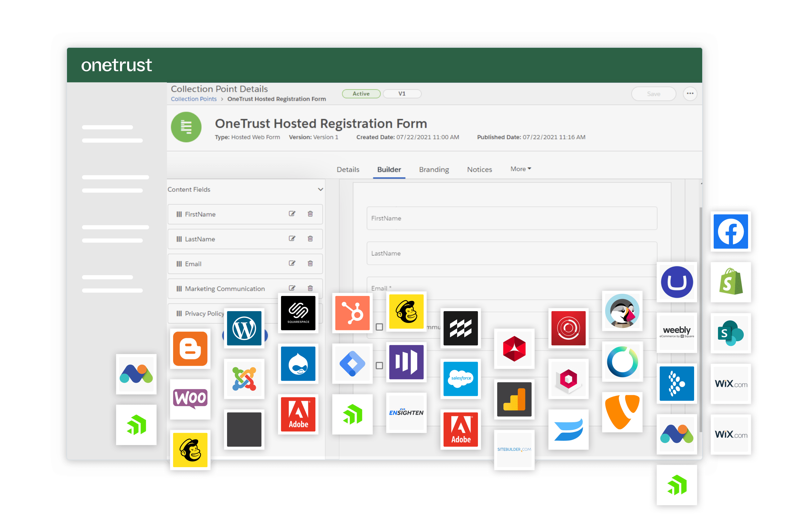Go to the Notices tab
This screenshot has width=794, height=532.
(x=479, y=169)
